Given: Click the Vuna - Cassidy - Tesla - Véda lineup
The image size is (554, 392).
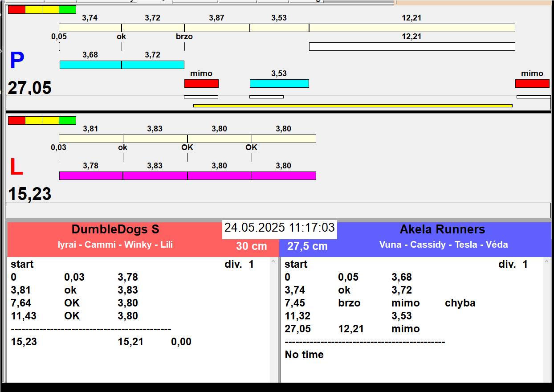Looking at the screenshot, I should [x=444, y=245].
